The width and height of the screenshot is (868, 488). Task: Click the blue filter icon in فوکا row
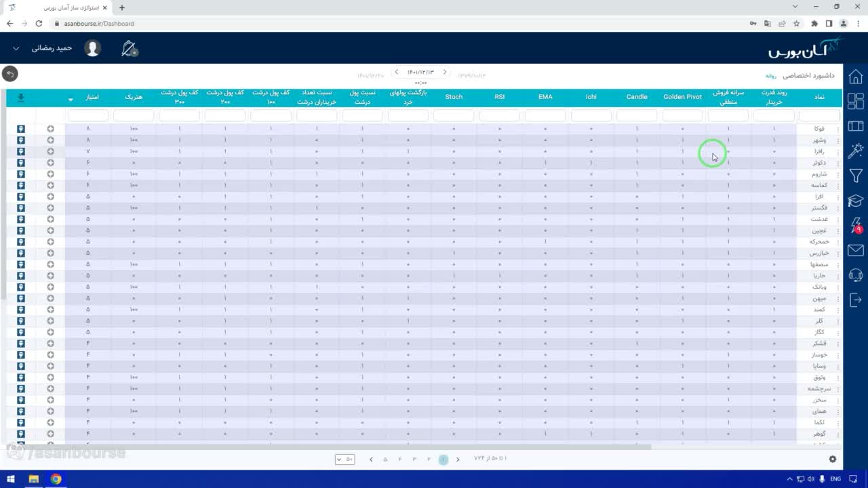pos(21,129)
